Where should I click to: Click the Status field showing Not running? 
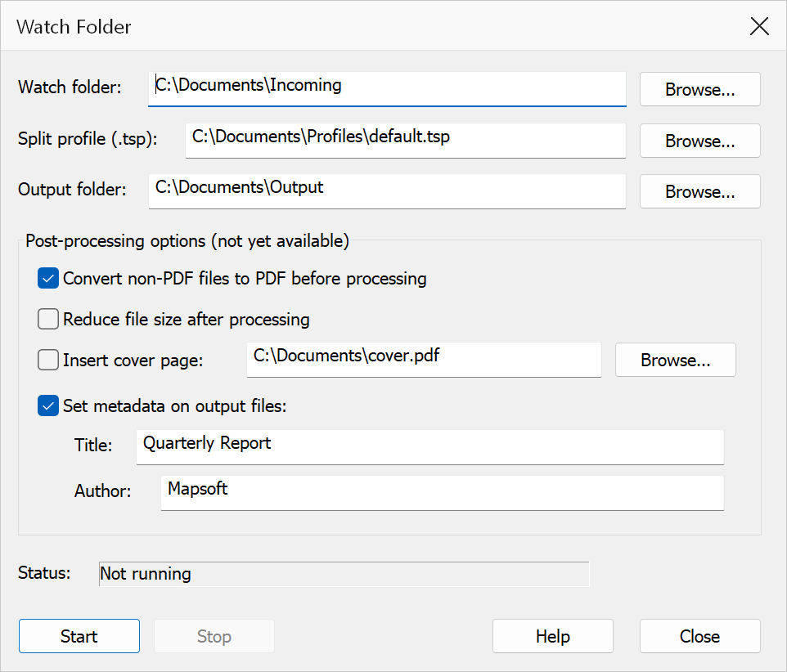tap(344, 574)
